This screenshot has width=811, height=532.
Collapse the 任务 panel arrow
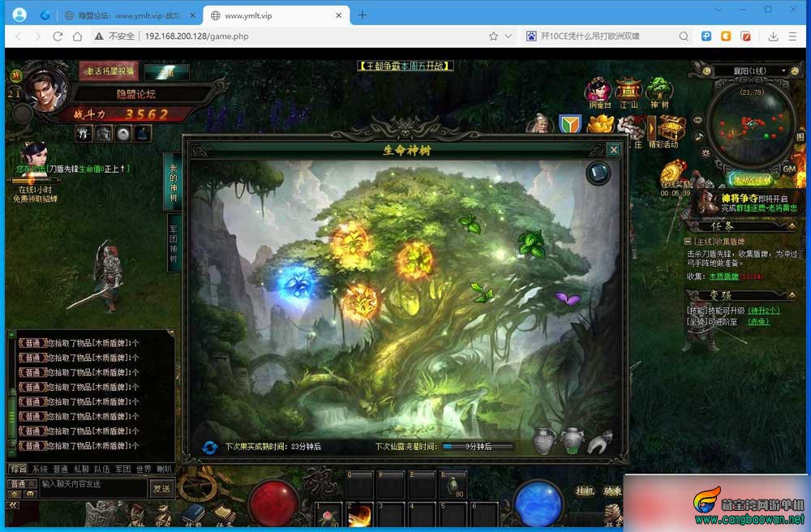click(x=792, y=226)
